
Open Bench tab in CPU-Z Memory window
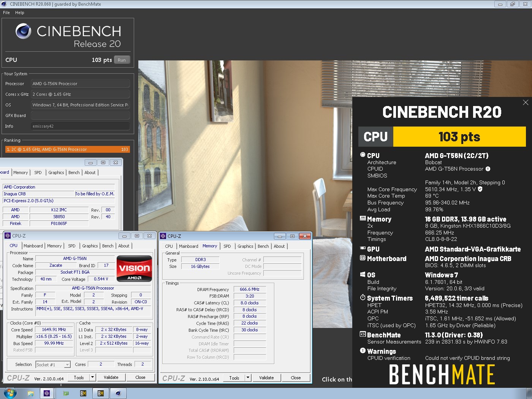(x=263, y=246)
